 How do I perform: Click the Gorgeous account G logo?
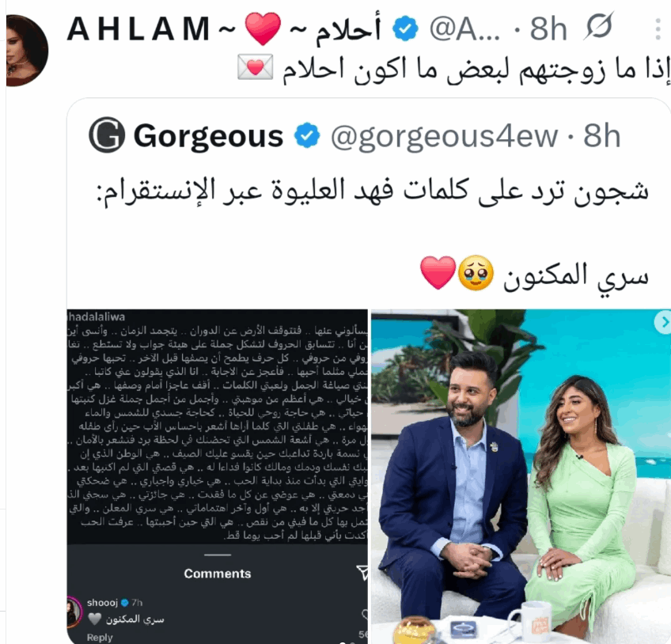pyautogui.click(x=107, y=134)
